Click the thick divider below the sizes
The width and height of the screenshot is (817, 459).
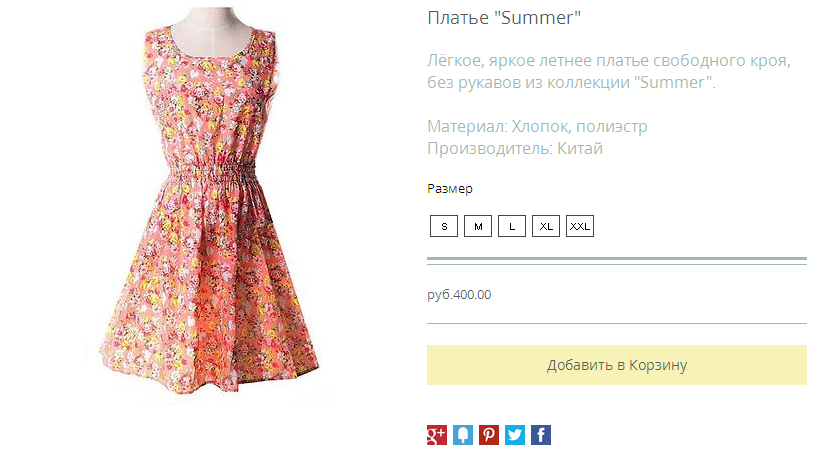616,259
